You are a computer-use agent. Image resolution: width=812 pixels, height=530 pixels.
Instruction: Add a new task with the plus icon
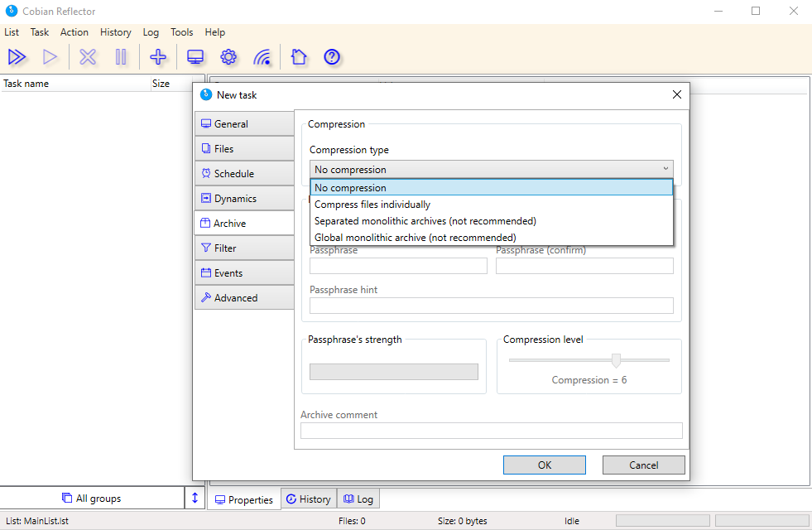click(x=158, y=57)
